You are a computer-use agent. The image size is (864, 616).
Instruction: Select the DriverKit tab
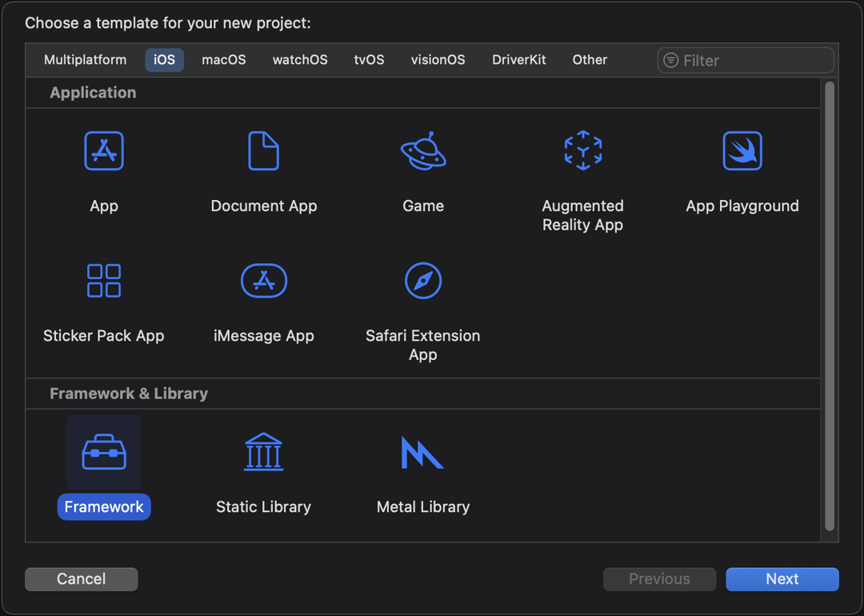[x=518, y=59]
